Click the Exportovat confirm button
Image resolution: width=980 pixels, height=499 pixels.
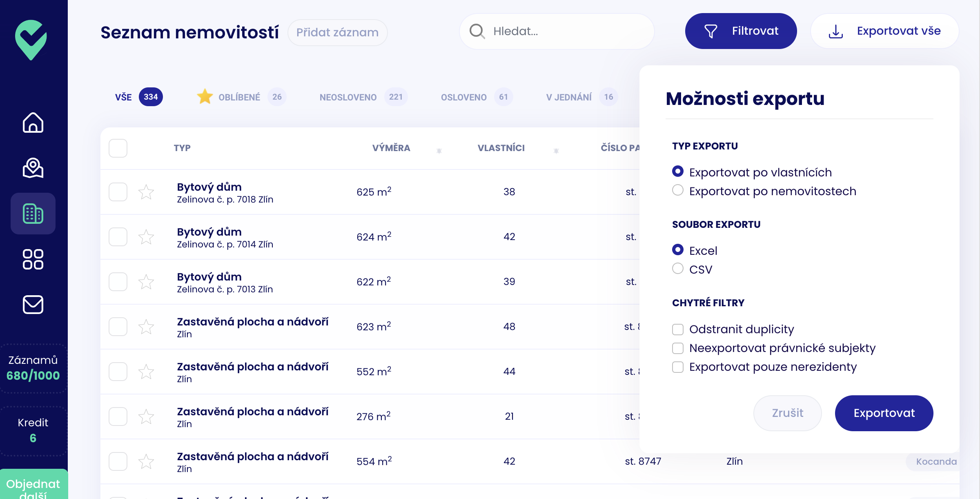[x=884, y=413]
